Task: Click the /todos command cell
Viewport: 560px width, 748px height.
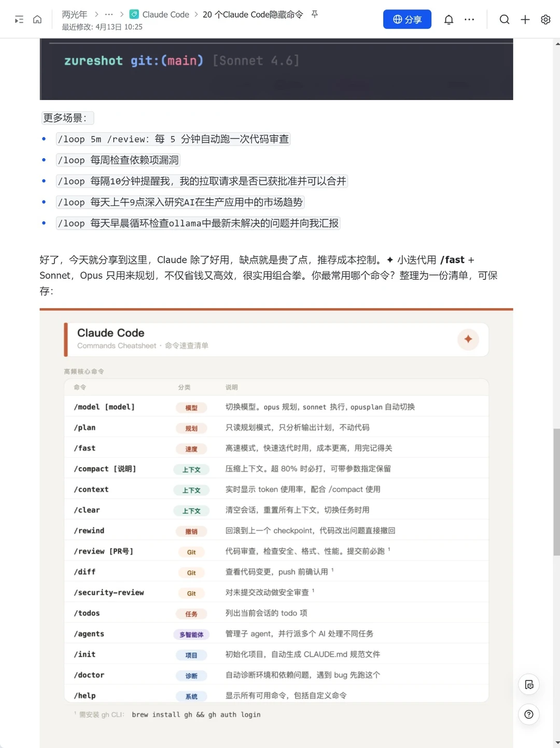Action: pos(87,613)
